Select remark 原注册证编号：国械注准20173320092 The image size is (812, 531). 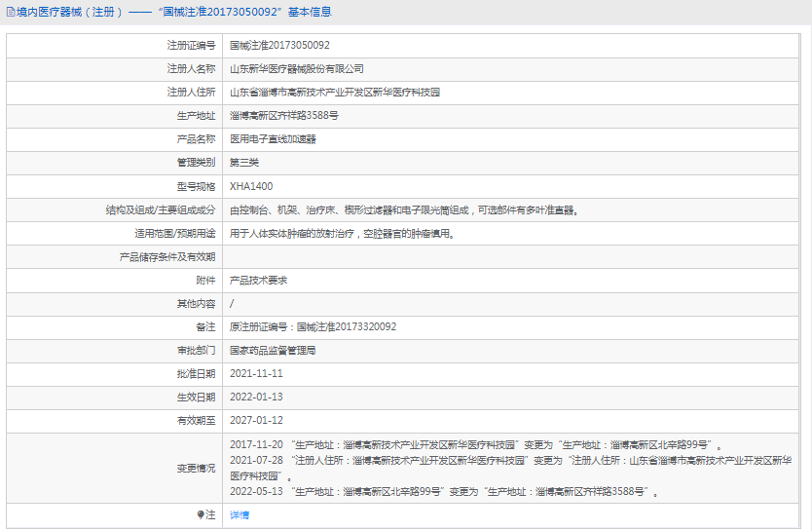[x=313, y=327]
